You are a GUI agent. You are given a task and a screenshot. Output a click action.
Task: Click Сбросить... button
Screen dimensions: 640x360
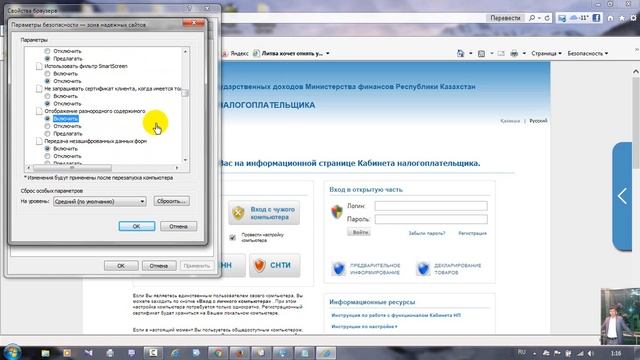click(171, 201)
